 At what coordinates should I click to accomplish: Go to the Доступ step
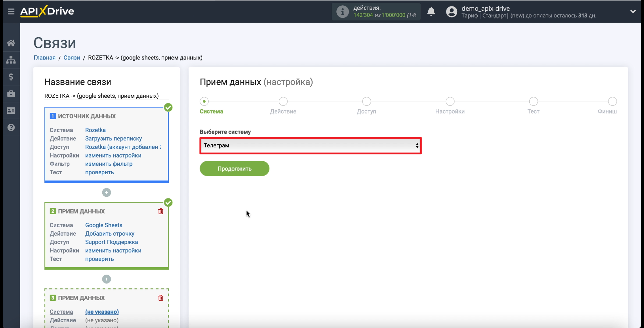[367, 101]
